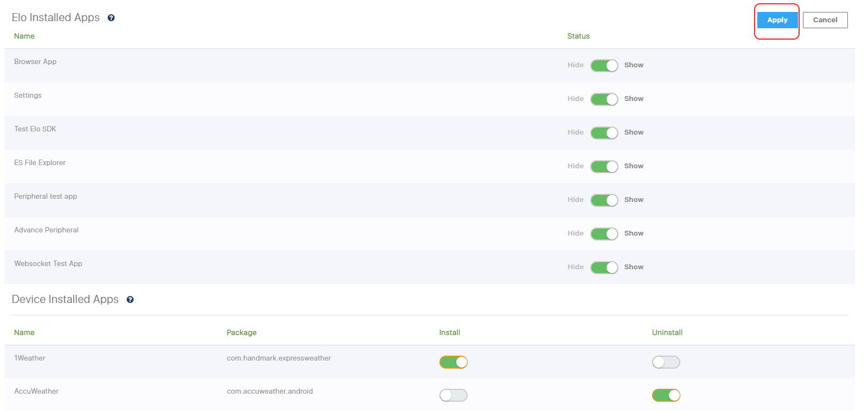Click Hide label in Test Elo SDK row
This screenshot has width=868, height=411.
[x=576, y=132]
